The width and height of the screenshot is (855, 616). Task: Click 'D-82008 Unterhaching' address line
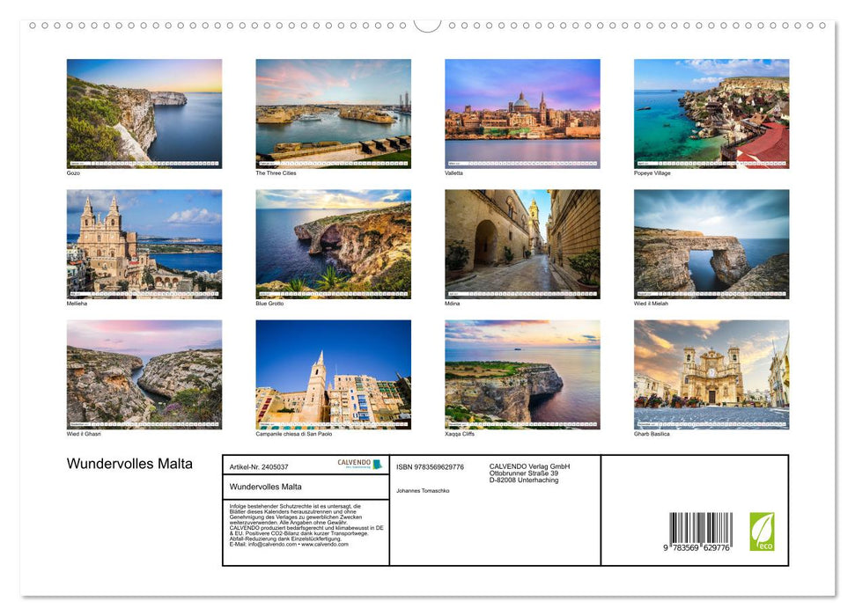523,480
